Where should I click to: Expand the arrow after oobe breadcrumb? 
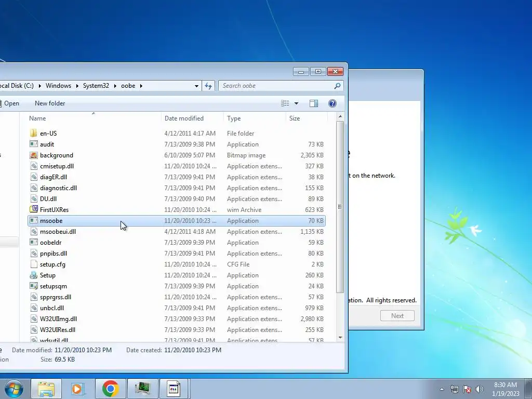[x=141, y=86]
